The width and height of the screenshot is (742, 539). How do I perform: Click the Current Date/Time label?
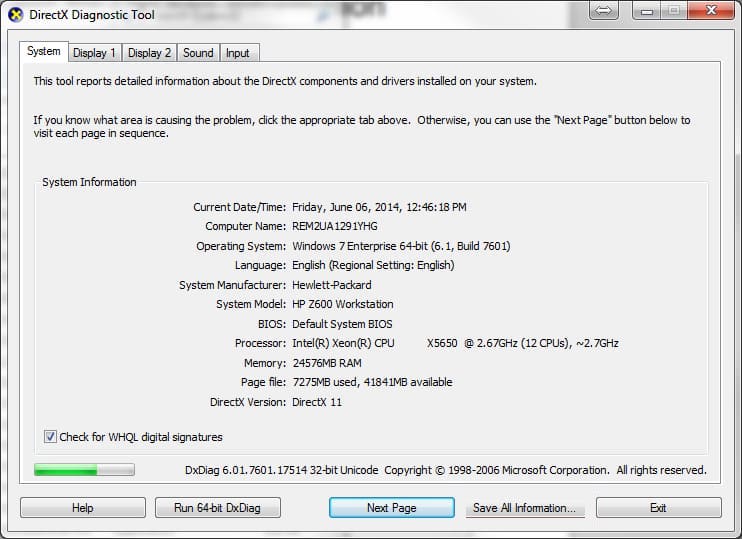click(x=239, y=207)
